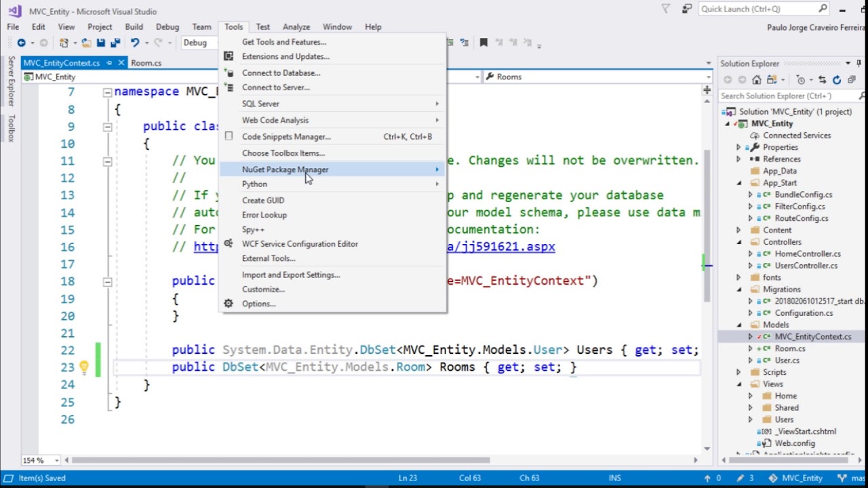Select User.cs in the Models folder
Image resolution: width=868 pixels, height=488 pixels.
[x=787, y=361]
